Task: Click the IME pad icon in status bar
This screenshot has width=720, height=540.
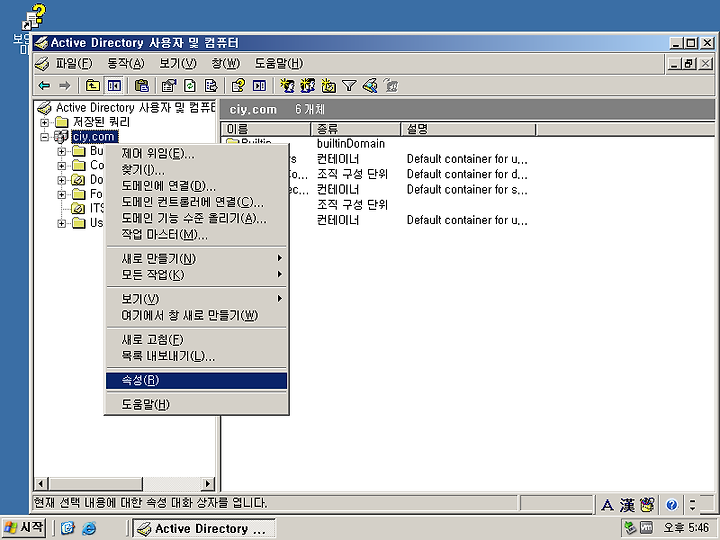Action: point(647,505)
